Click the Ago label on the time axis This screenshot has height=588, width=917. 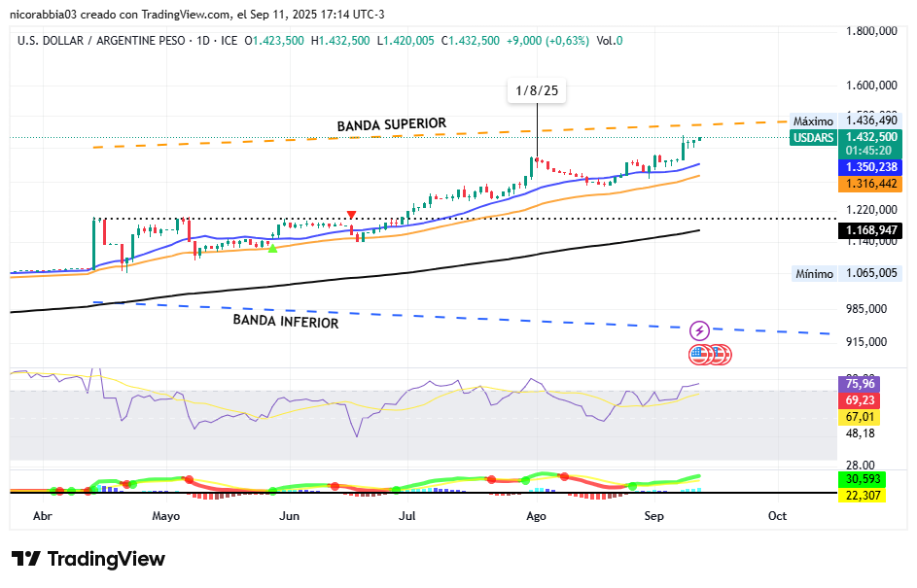click(x=536, y=517)
